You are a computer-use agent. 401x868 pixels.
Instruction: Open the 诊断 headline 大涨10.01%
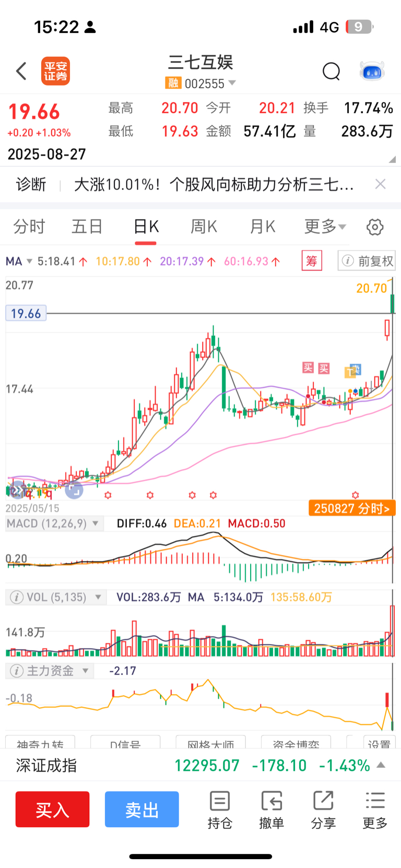[215, 184]
